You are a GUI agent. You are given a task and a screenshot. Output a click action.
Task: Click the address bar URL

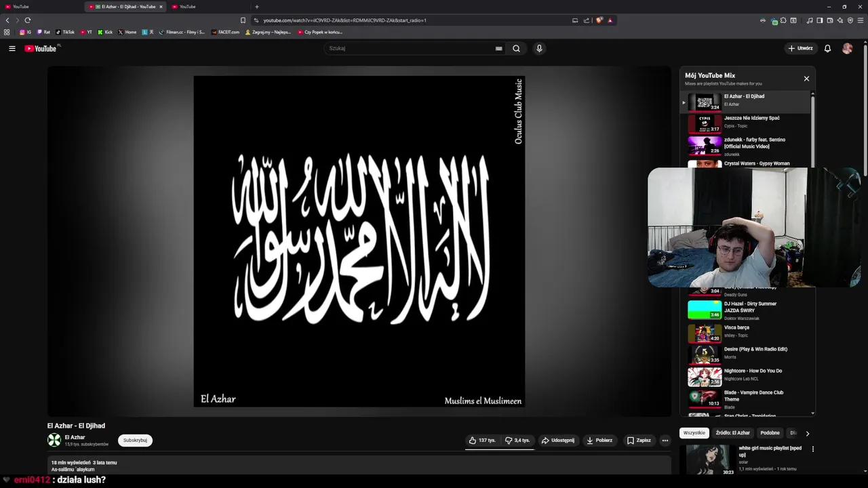pyautogui.click(x=344, y=20)
